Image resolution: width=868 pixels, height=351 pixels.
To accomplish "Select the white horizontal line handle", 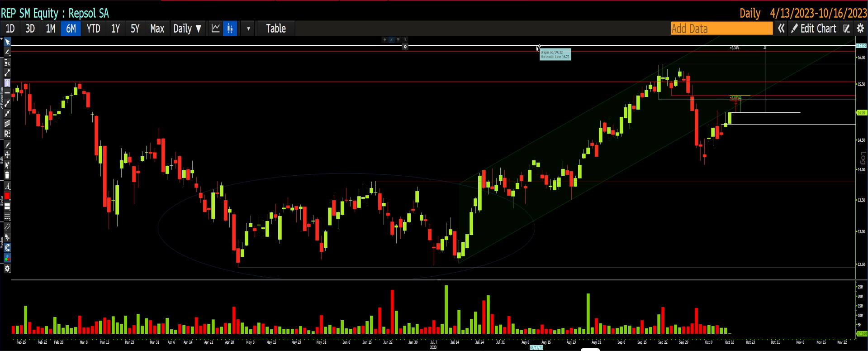I will pyautogui.click(x=405, y=46).
